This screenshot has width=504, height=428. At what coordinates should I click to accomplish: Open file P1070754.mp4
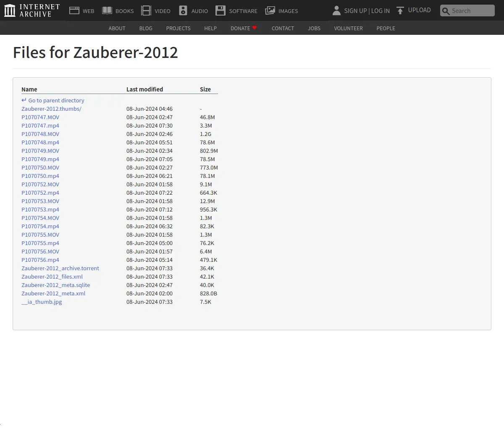pos(40,226)
